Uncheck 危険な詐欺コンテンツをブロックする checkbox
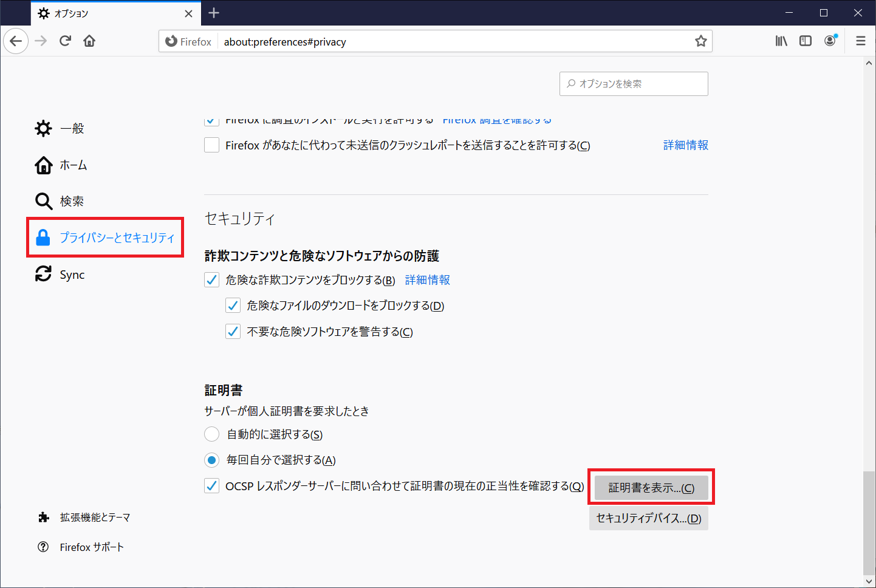876x588 pixels. 212,280
